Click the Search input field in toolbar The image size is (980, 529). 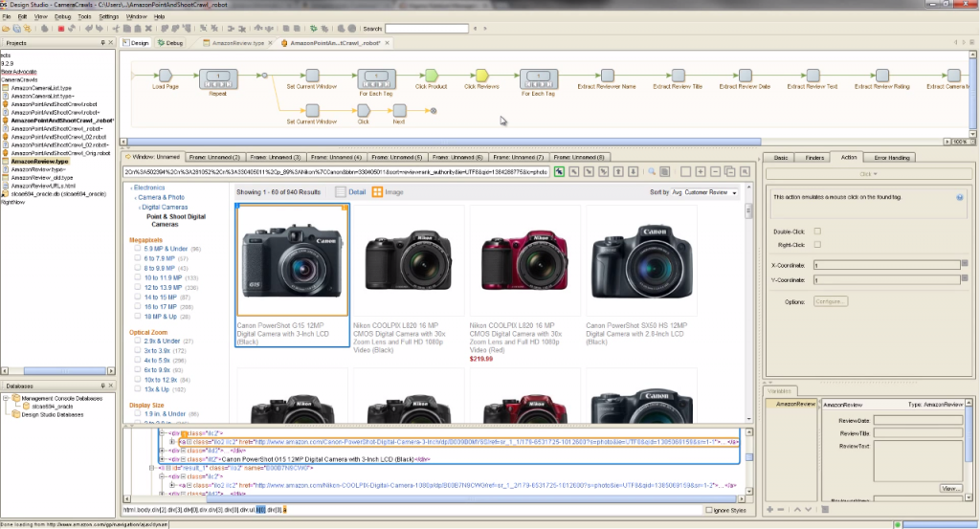[426, 28]
